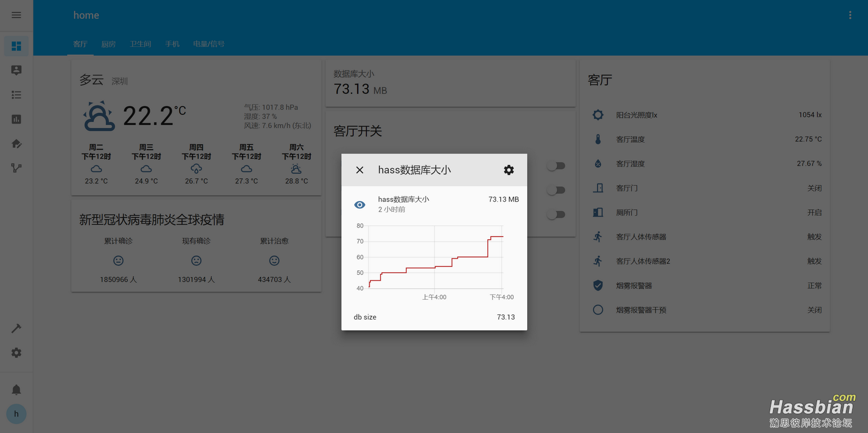This screenshot has width=868, height=433.
Task: Open the three-dot overflow menu
Action: click(x=850, y=15)
